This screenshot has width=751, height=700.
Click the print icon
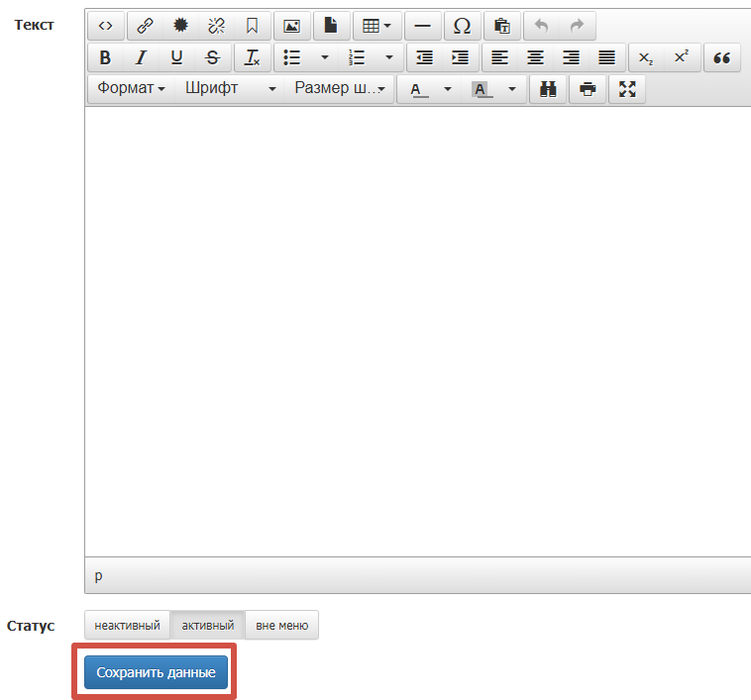588,89
